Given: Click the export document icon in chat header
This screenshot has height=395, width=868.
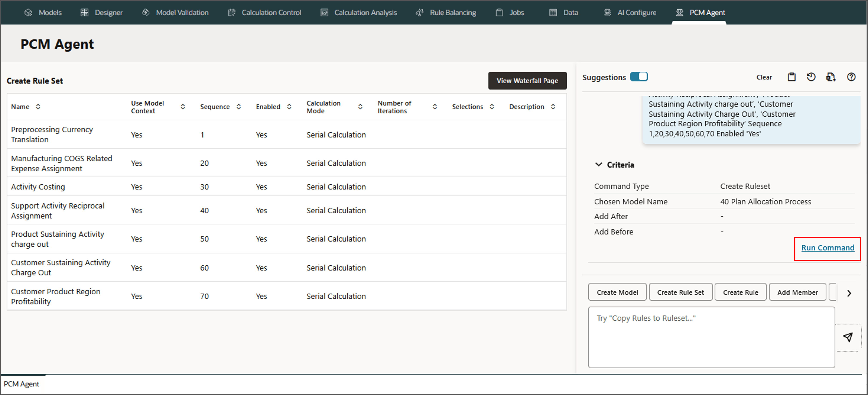Looking at the screenshot, I should [x=831, y=77].
